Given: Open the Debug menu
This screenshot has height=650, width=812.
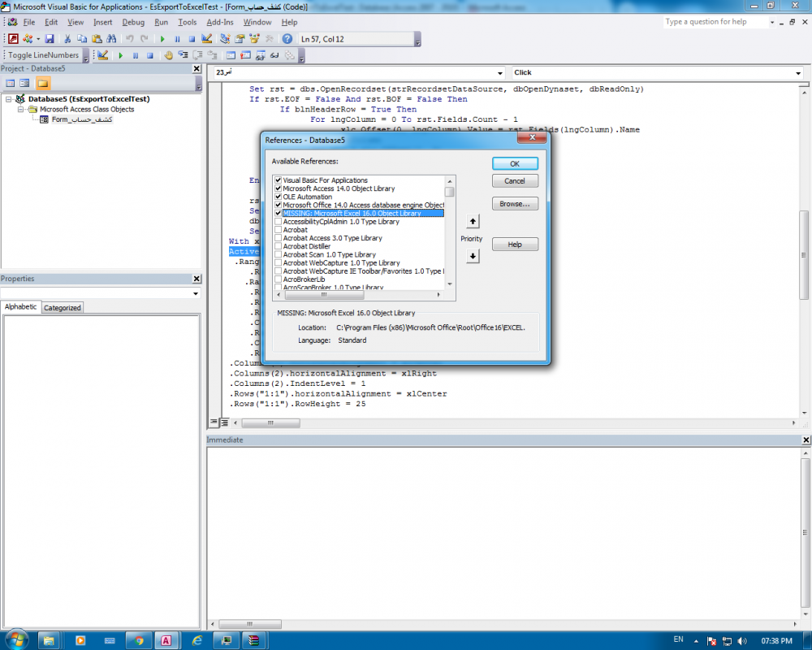Looking at the screenshot, I should pos(133,22).
